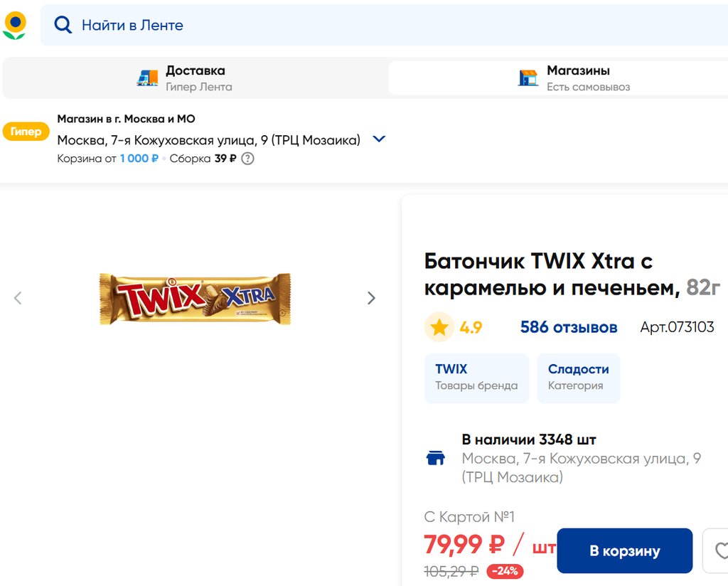Click the shop icon beside stock info

click(435, 458)
